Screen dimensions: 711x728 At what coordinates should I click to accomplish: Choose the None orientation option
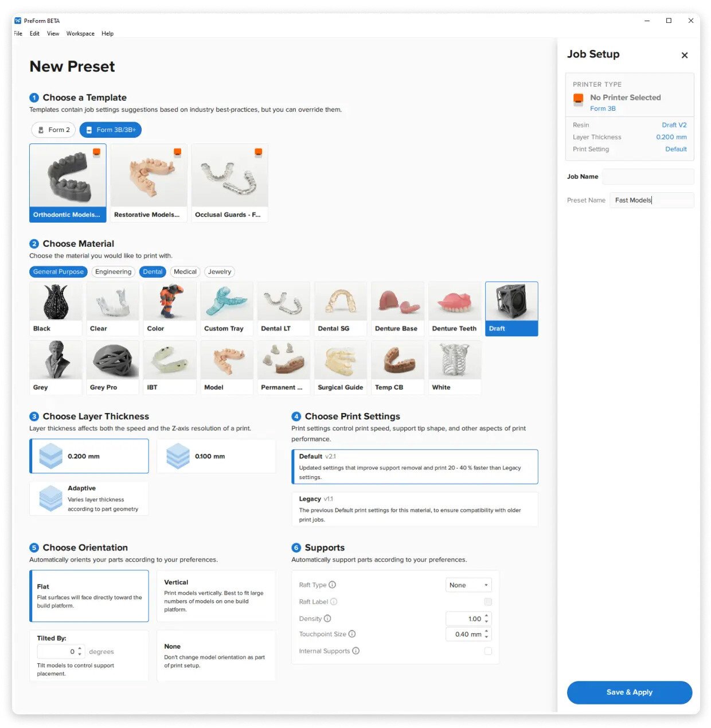click(x=216, y=656)
